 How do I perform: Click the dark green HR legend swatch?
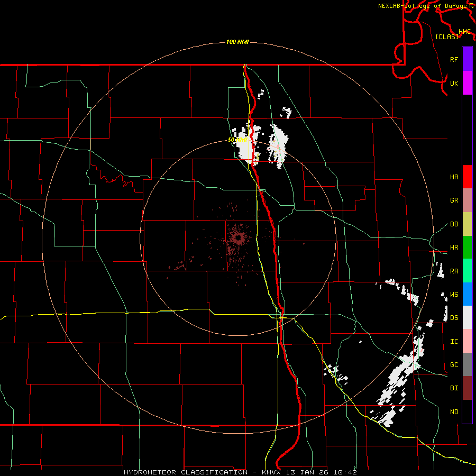pos(467,248)
